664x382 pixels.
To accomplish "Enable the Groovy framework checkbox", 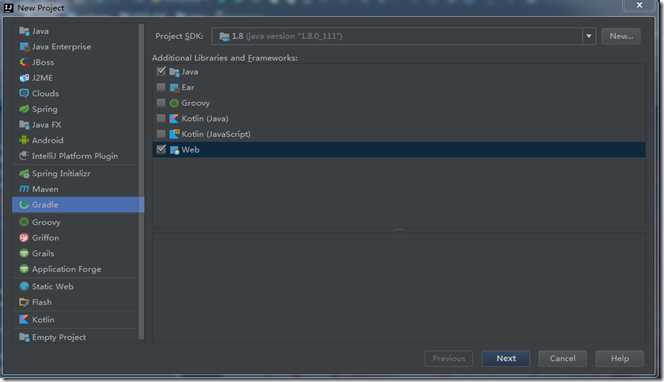I will point(161,103).
